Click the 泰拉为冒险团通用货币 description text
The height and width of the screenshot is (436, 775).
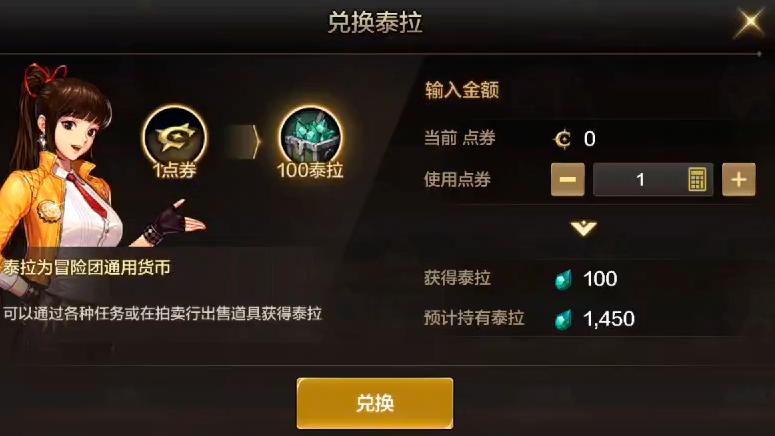(87, 267)
